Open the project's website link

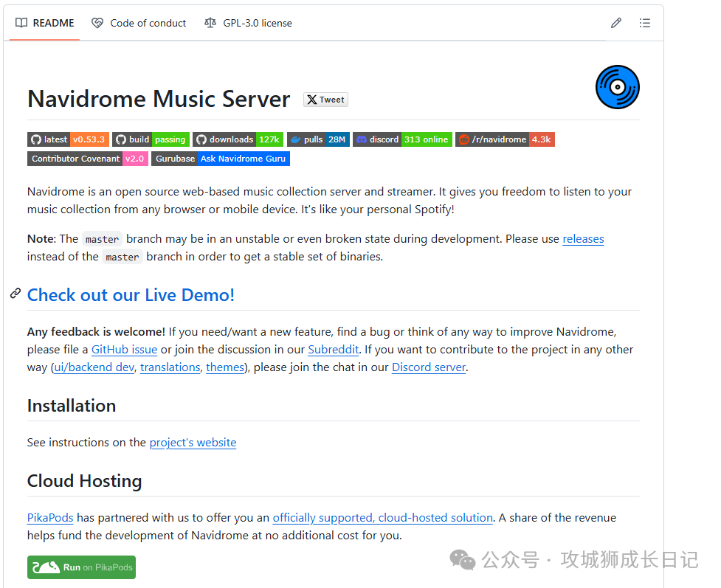pyautogui.click(x=193, y=442)
